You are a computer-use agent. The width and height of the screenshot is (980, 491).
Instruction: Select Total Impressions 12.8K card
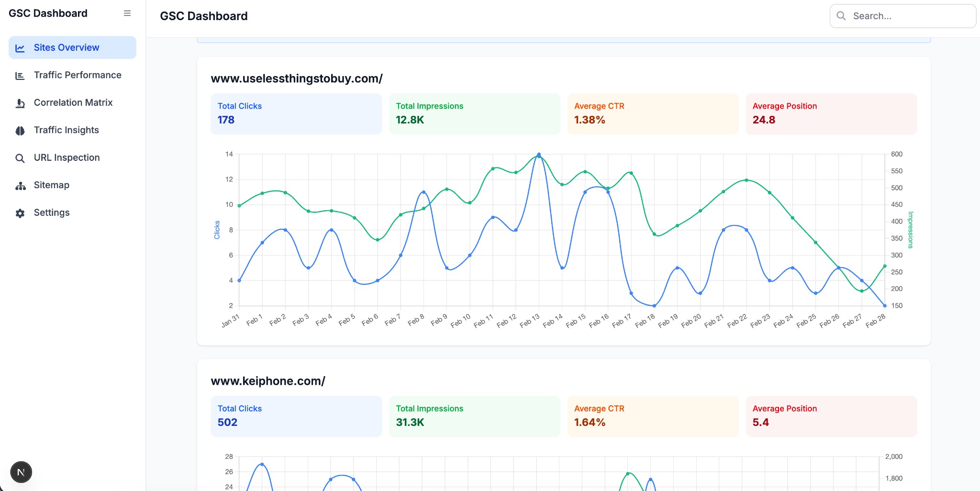475,114
